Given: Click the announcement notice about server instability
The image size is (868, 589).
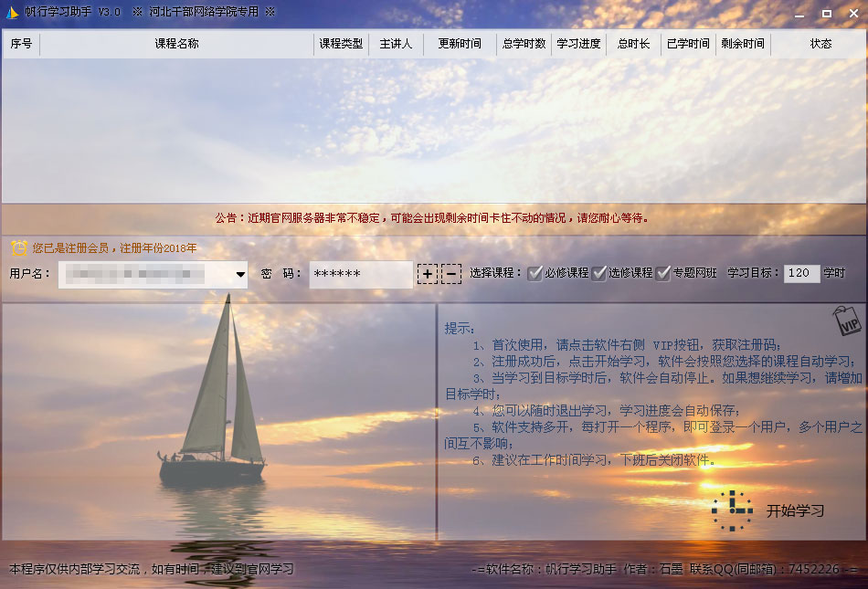Looking at the screenshot, I should (433, 218).
